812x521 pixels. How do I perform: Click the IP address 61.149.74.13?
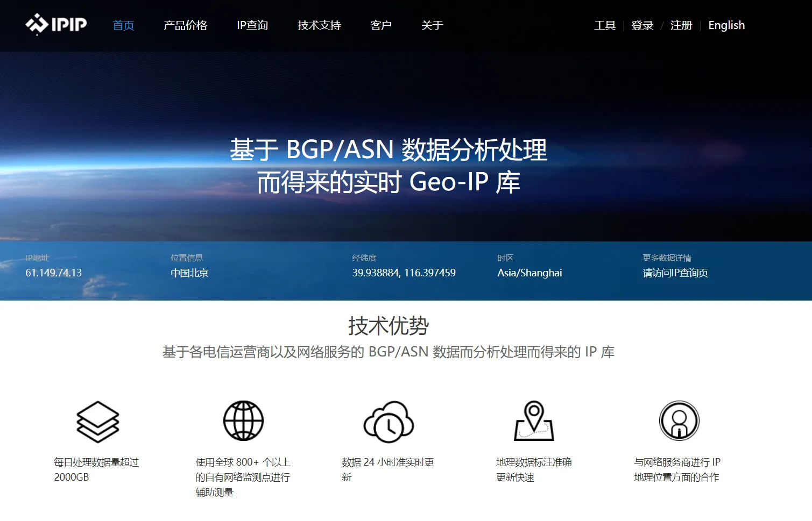(54, 273)
